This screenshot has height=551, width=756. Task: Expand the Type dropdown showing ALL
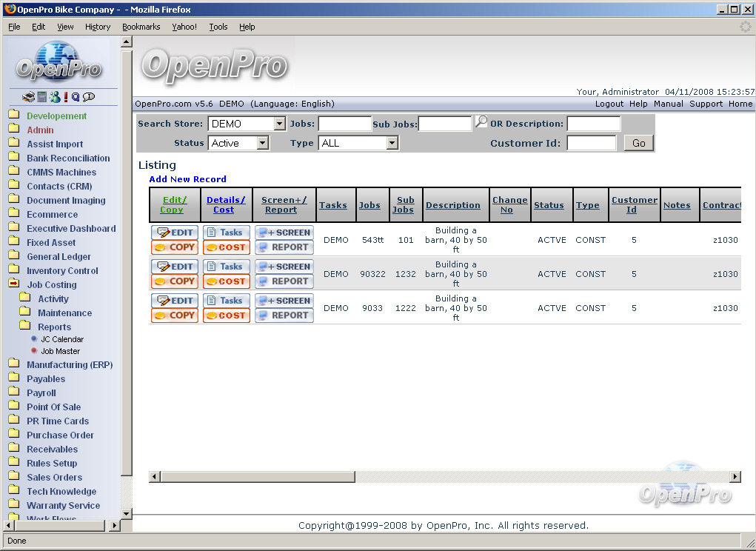coord(392,143)
